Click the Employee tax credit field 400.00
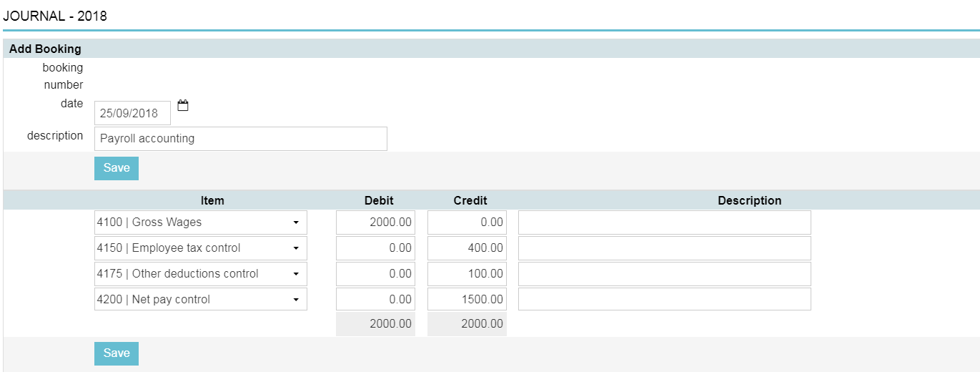Screen dimensions: 980x377 coord(467,248)
